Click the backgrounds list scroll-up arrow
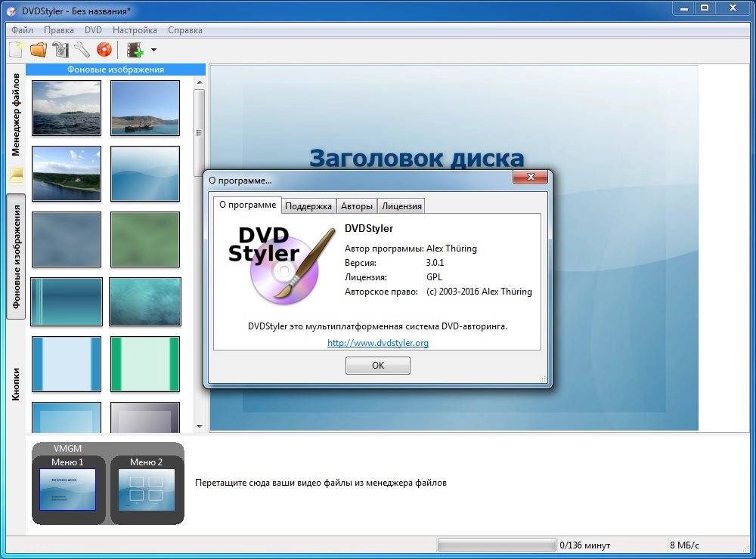The image size is (756, 559). click(200, 83)
